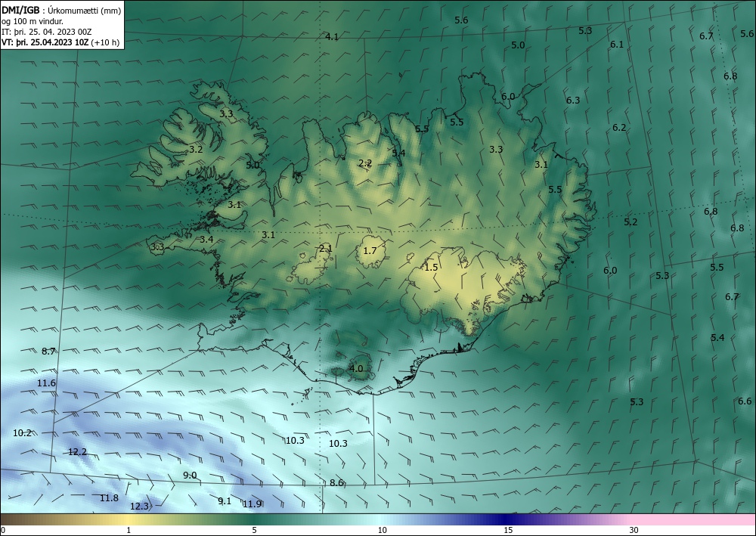Screen dimensions: 756x536
Task: Click the 6.1 value on the map
Action: point(617,45)
